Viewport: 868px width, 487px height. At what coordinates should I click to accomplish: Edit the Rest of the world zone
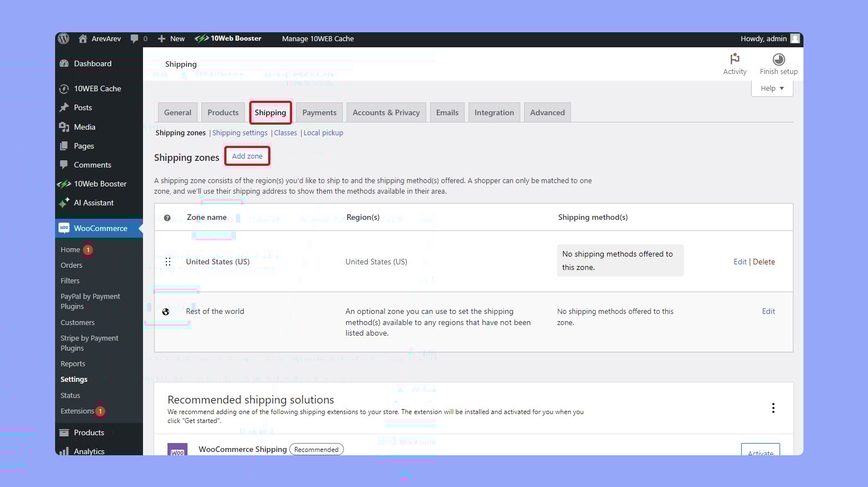click(768, 311)
